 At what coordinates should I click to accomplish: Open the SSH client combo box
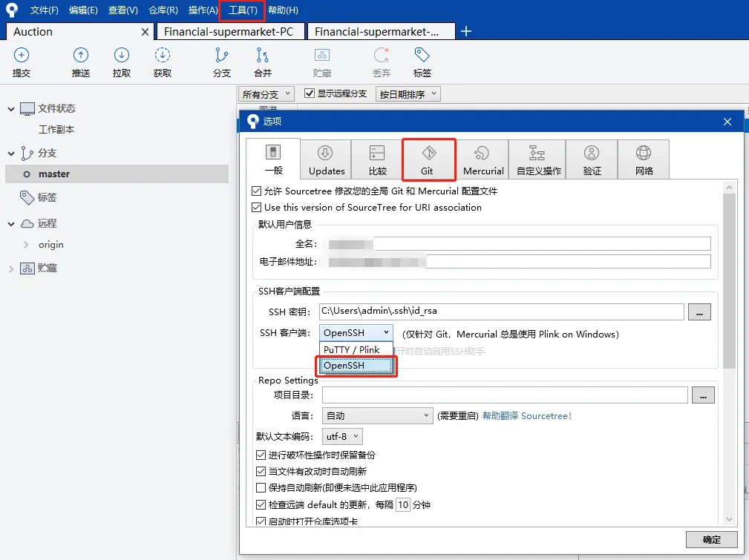coord(356,333)
